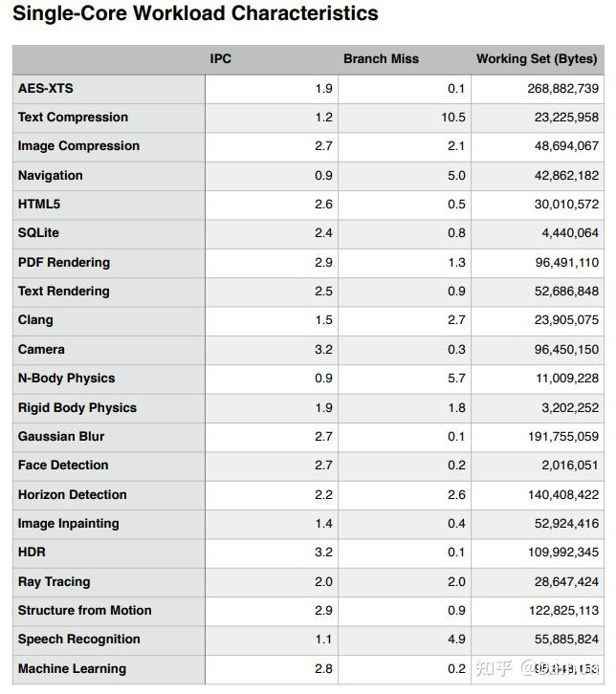Select the AES-XTS row label

coord(45,89)
